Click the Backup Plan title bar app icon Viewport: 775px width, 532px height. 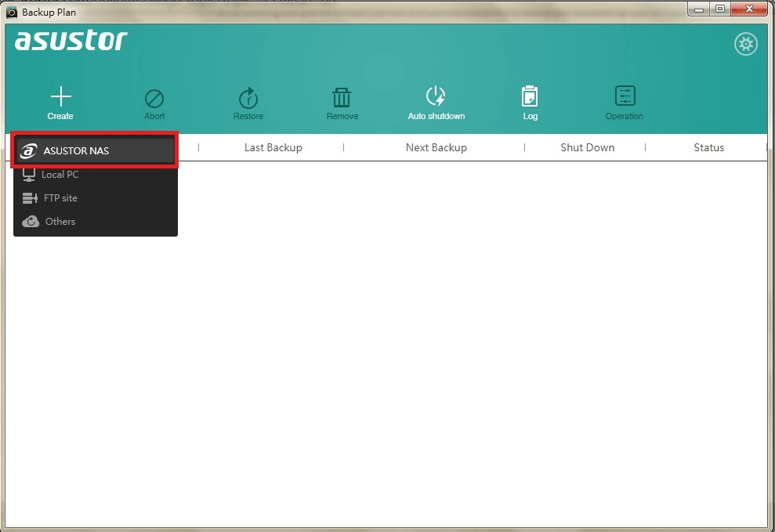pos(12,12)
